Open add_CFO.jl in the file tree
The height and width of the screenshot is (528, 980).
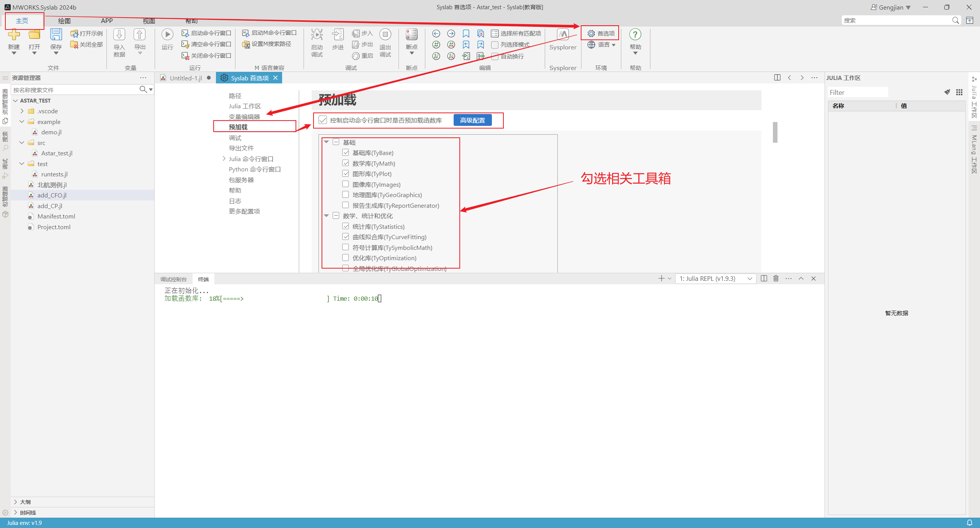[52, 195]
